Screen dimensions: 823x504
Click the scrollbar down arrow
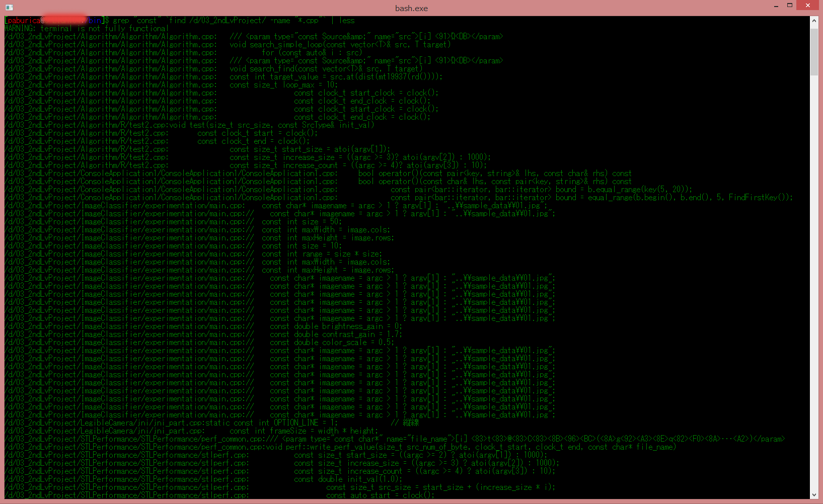click(814, 495)
